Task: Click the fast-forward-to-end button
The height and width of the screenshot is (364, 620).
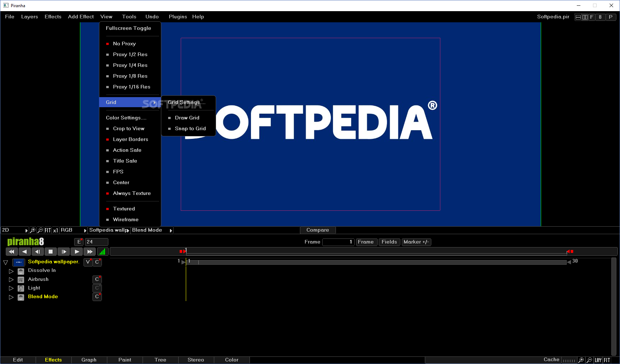Action: coord(90,252)
